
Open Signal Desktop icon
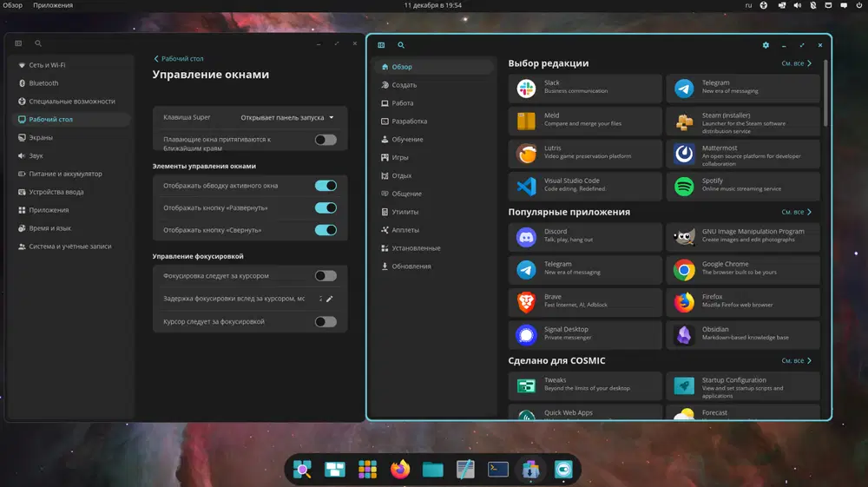(526, 335)
